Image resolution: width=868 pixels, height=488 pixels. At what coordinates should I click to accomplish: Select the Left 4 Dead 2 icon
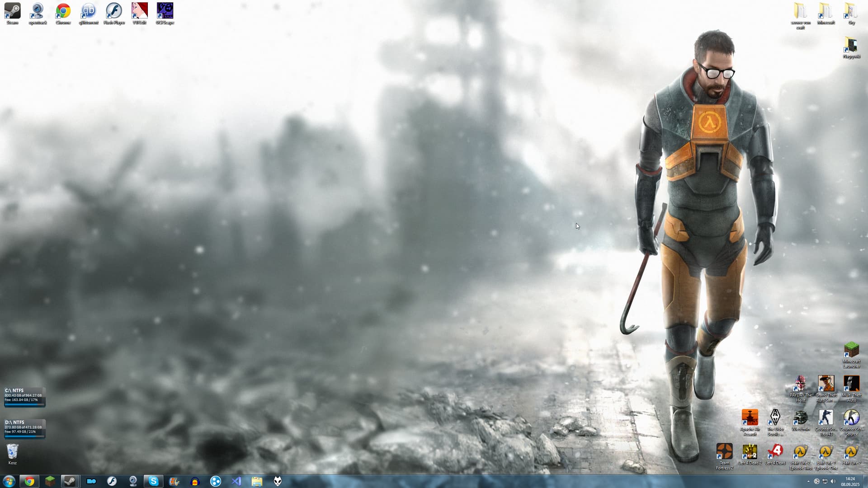pyautogui.click(x=750, y=452)
